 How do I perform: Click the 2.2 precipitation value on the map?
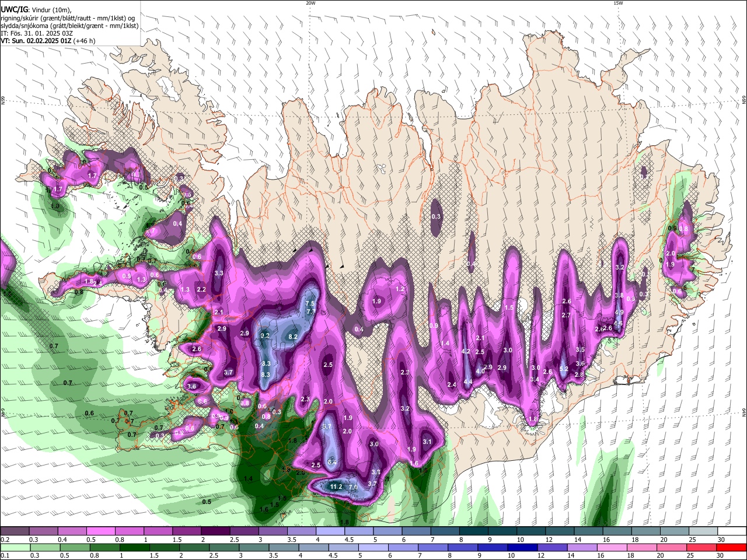coord(201,289)
